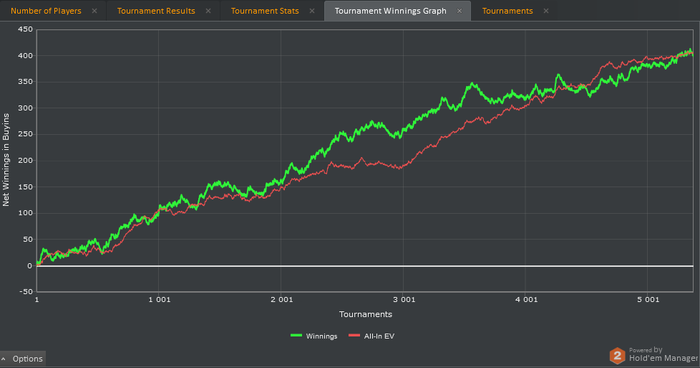
Task: Click the Options panel arrow icon
Action: click(4, 359)
